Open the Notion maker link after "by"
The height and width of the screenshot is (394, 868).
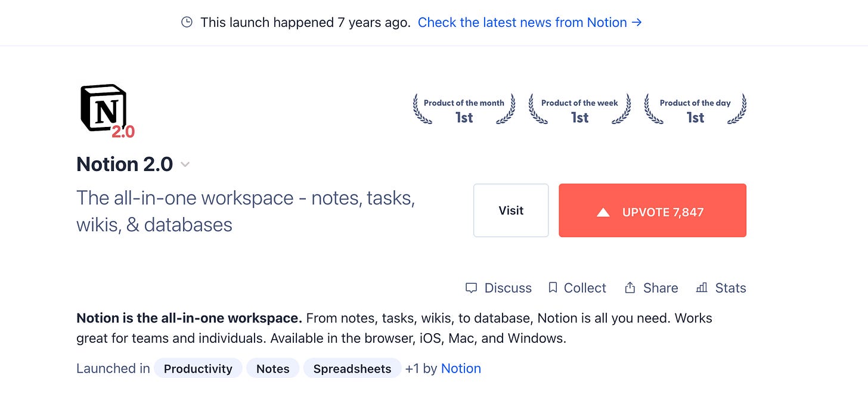[x=461, y=368]
